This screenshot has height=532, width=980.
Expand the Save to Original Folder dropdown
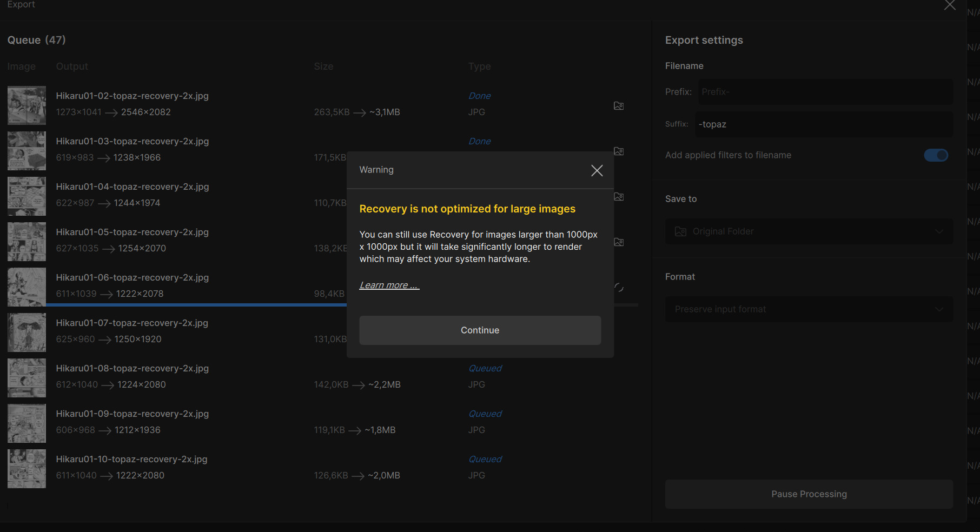click(x=809, y=231)
